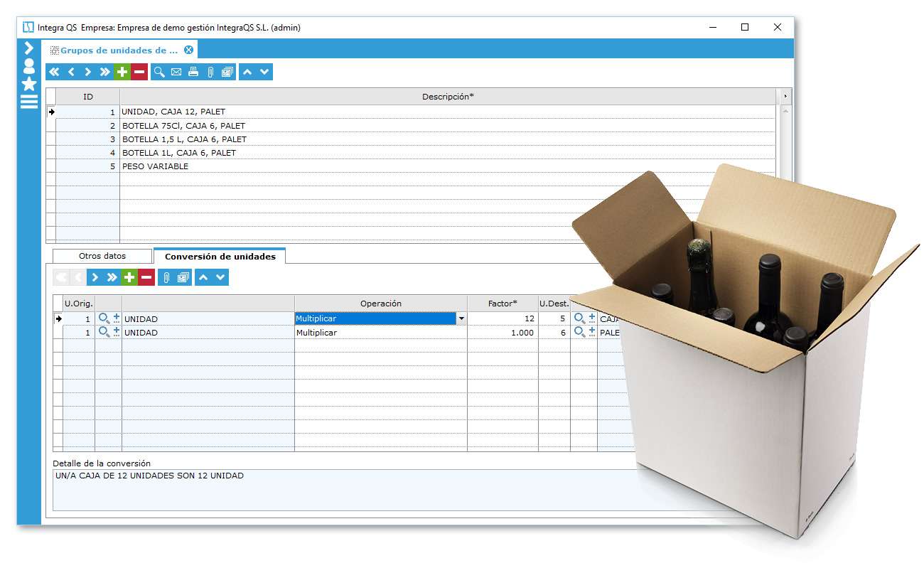Screen dimensions: 924x563
Task: Close the Grupos de unidades tab
Action: point(188,50)
